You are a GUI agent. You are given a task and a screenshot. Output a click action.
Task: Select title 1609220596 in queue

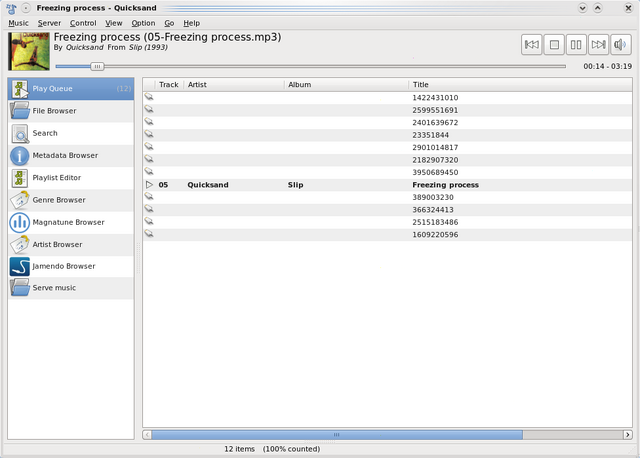click(435, 235)
